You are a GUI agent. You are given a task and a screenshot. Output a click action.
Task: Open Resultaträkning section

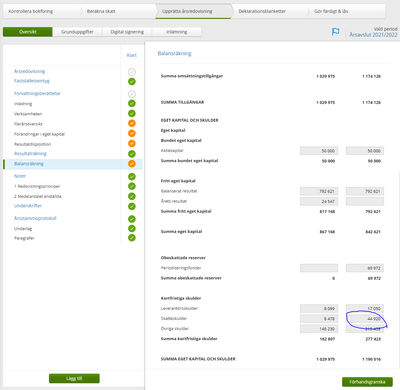tap(30, 154)
